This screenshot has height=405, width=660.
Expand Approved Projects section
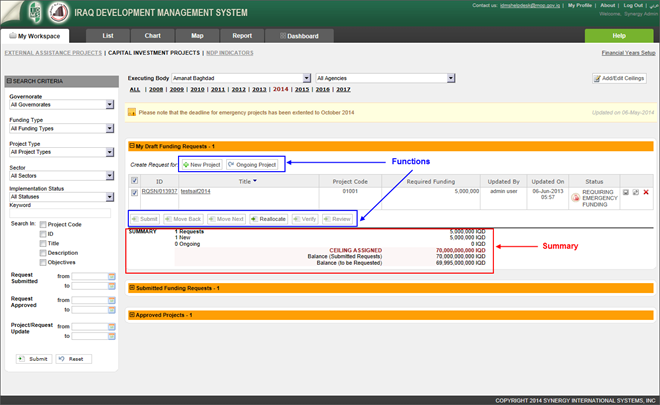(x=132, y=315)
